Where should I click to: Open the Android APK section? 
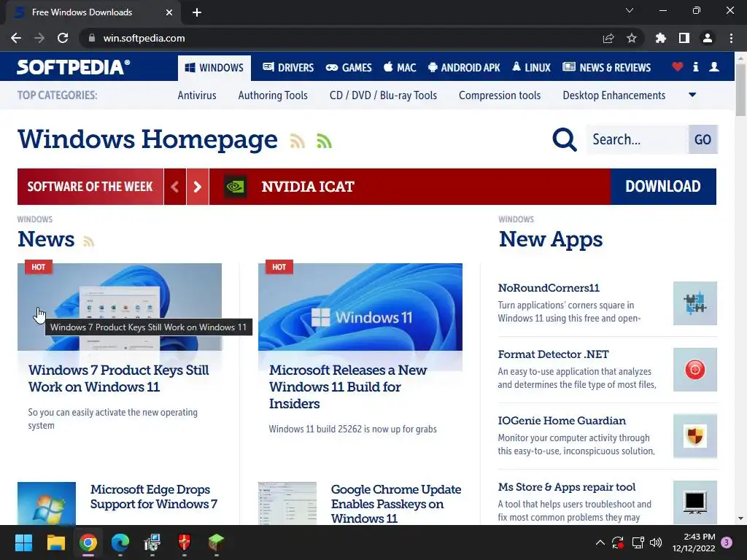point(464,68)
